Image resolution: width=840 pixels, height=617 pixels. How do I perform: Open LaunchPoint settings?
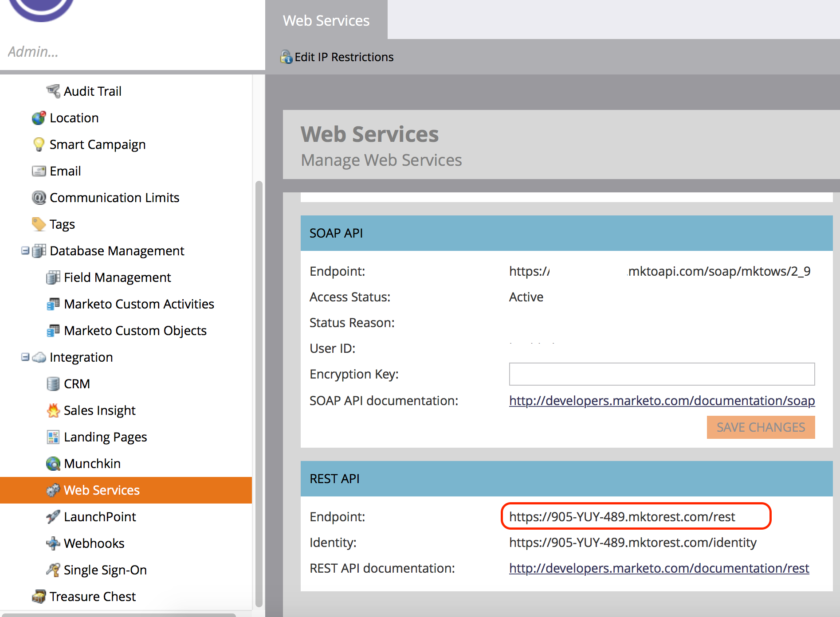tap(100, 517)
